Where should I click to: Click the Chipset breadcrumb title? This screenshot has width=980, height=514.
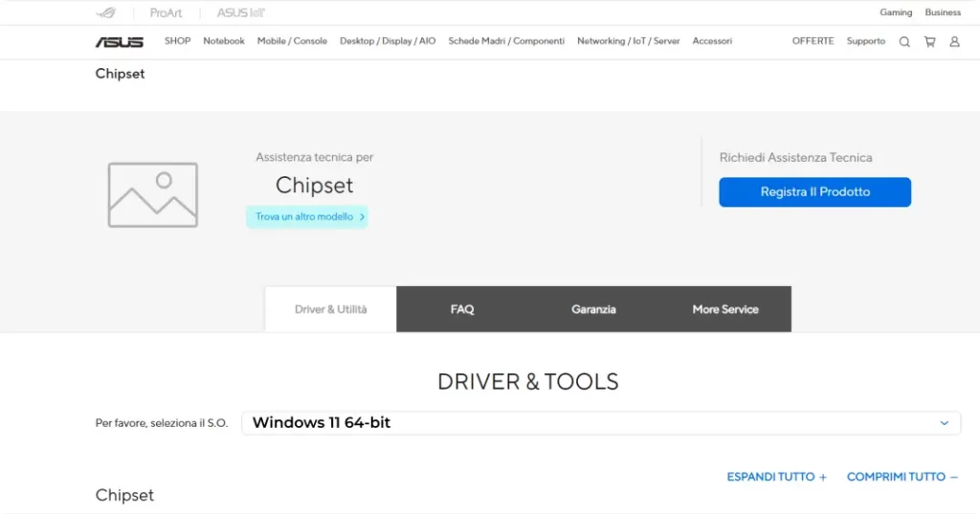(120, 74)
